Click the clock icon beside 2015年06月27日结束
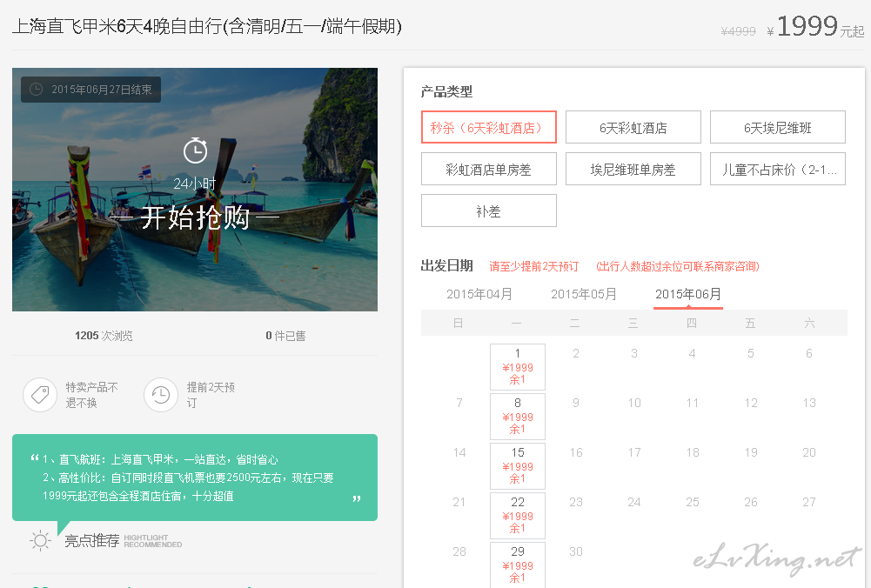The image size is (871, 588). (x=36, y=90)
